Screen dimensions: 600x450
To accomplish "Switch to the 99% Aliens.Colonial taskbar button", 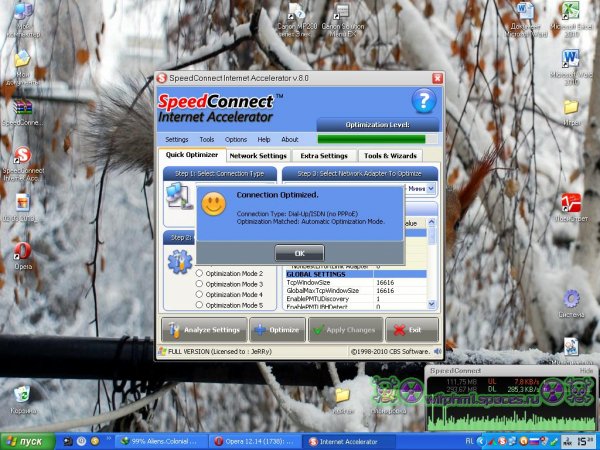I will (160, 442).
